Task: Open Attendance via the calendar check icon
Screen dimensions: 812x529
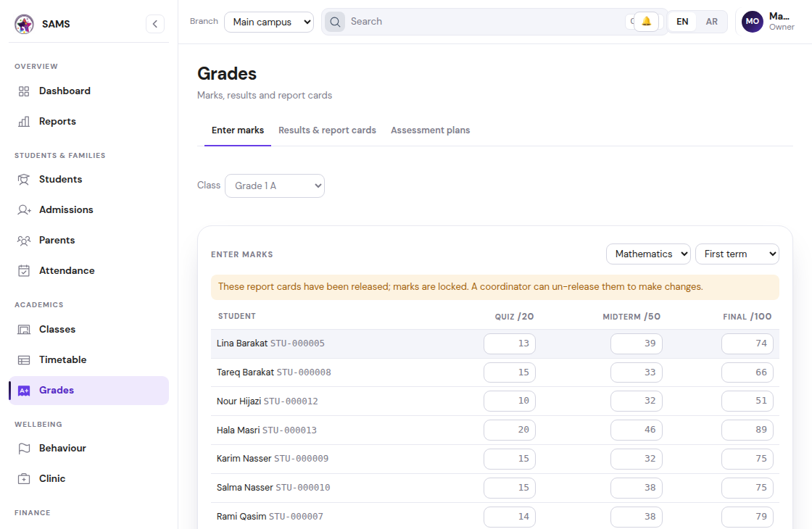Action: 24,271
